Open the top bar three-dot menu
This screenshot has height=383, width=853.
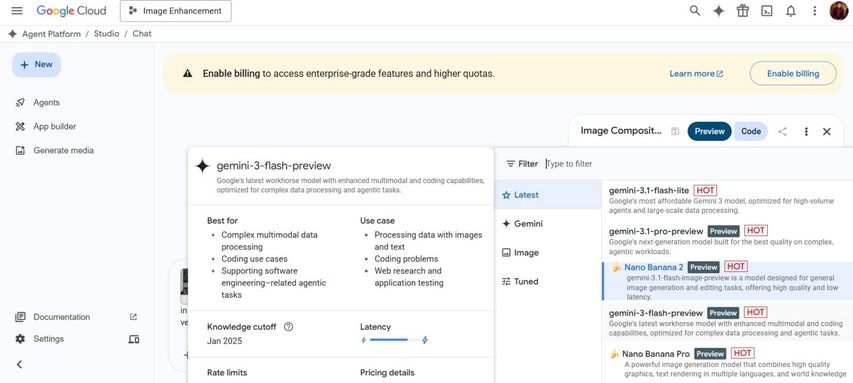point(814,11)
